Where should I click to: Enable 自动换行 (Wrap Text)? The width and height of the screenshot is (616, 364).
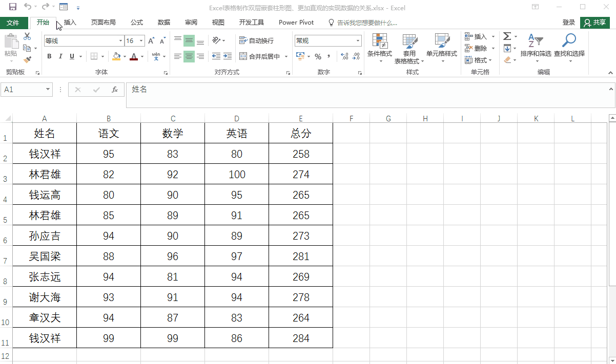(256, 40)
